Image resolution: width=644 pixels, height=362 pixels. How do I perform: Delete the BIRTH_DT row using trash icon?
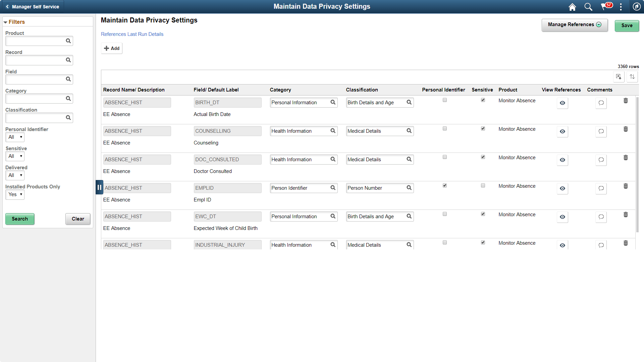(626, 100)
